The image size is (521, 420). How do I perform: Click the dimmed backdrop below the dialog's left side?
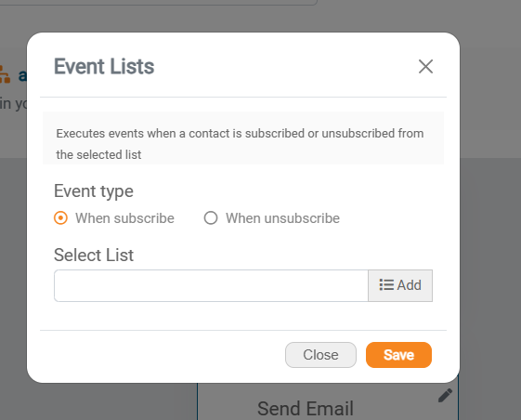99,402
